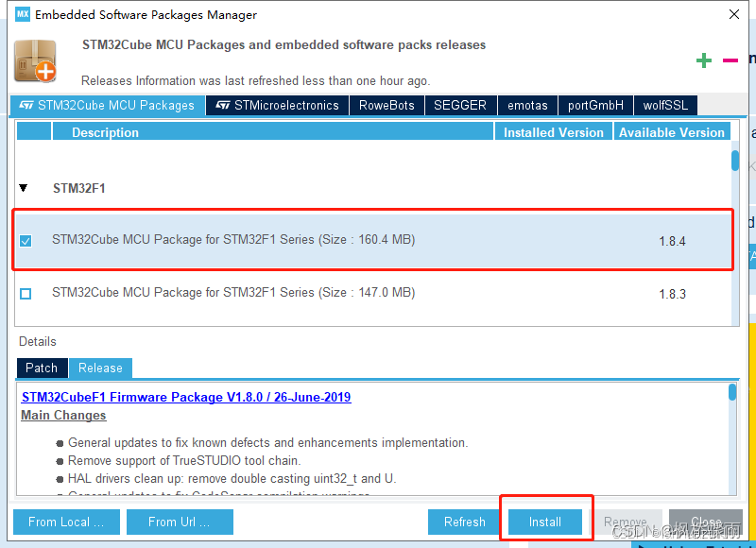
Task: Open the RoweBots tab
Action: point(387,106)
